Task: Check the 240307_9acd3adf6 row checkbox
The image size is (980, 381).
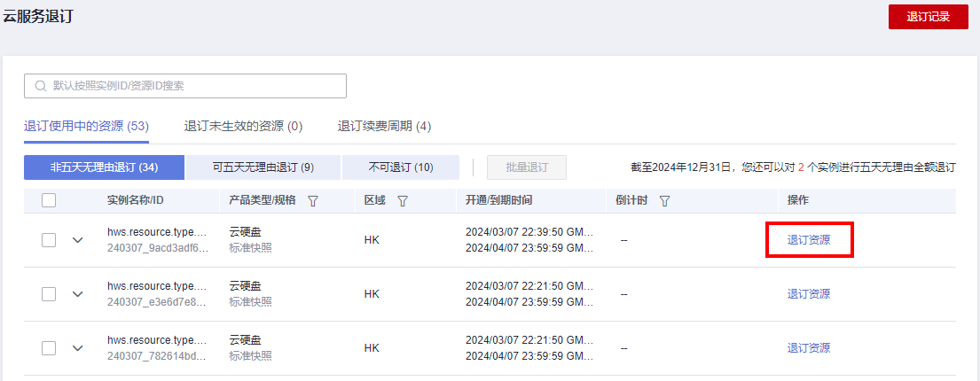Action: (50, 240)
